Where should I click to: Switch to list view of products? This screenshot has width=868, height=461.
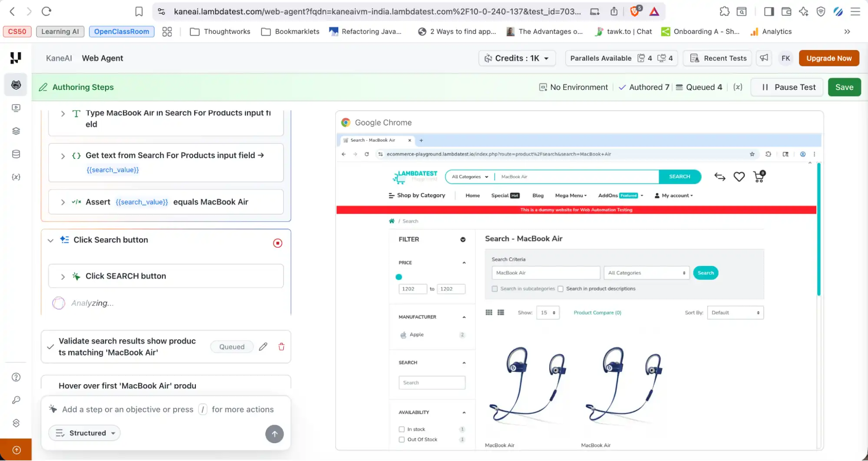(501, 312)
